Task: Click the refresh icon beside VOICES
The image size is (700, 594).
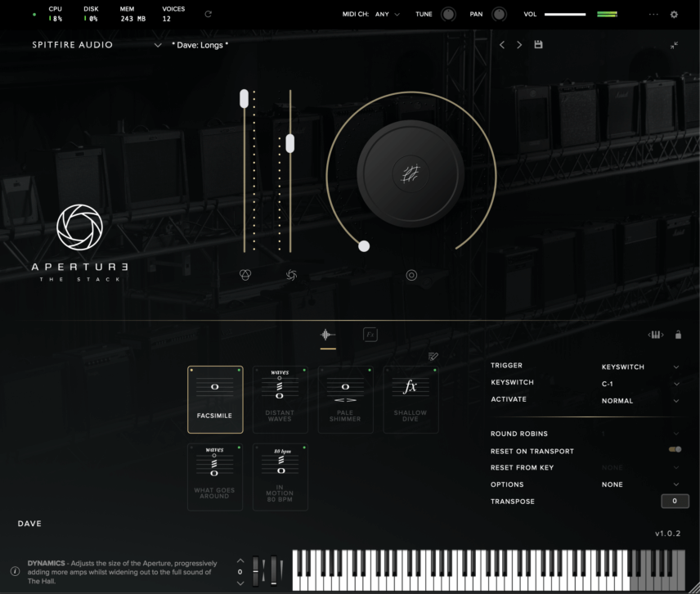Action: point(208,14)
